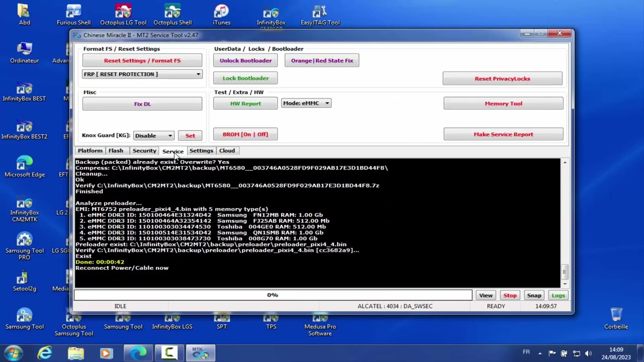
Task: Open the Security tab
Action: [144, 151]
